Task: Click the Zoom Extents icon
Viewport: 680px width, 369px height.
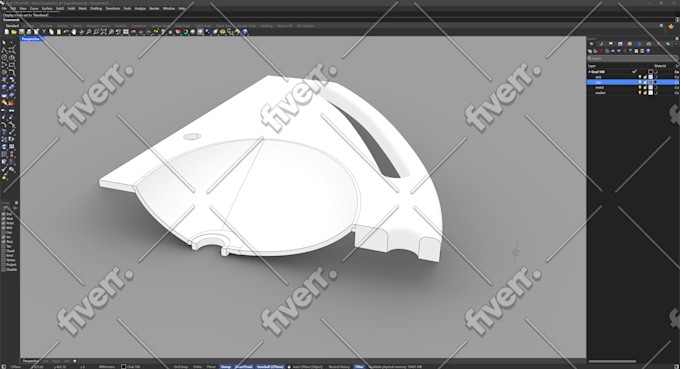Action: pyautogui.click(x=104, y=32)
